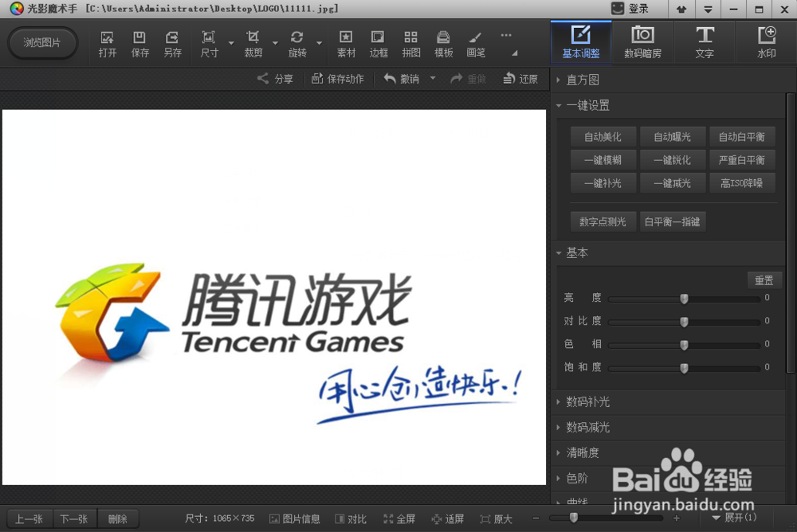Open the 尺寸 dropdown arrow
The width and height of the screenshot is (797, 532).
click(231, 43)
